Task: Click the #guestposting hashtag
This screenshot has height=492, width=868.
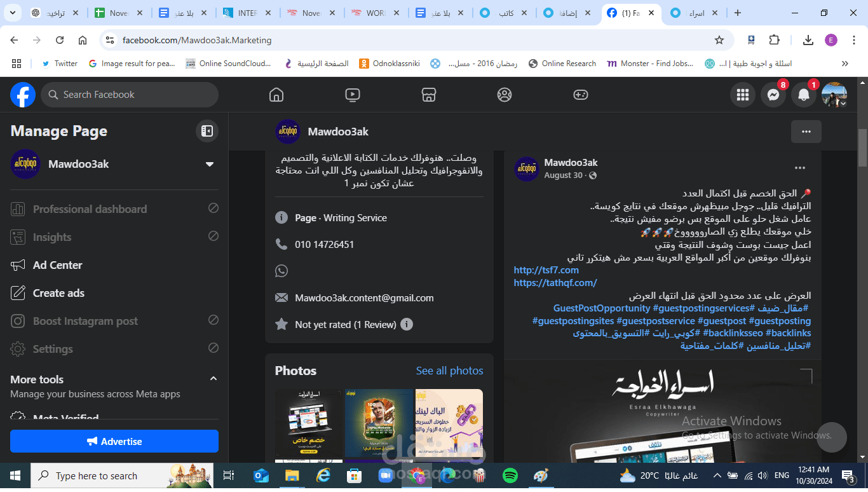Action: pos(780,321)
